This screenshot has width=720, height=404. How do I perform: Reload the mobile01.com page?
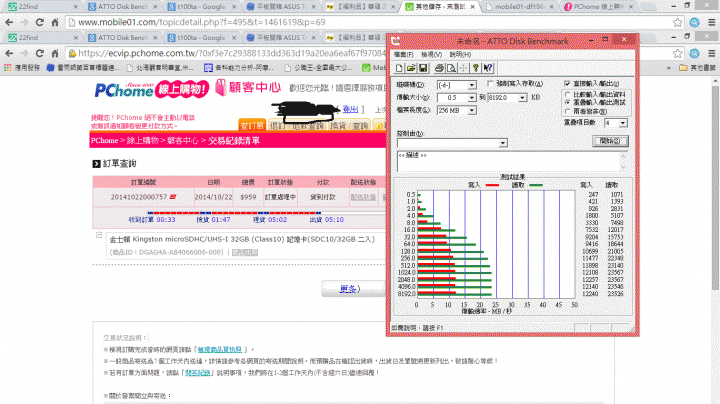tap(39, 22)
